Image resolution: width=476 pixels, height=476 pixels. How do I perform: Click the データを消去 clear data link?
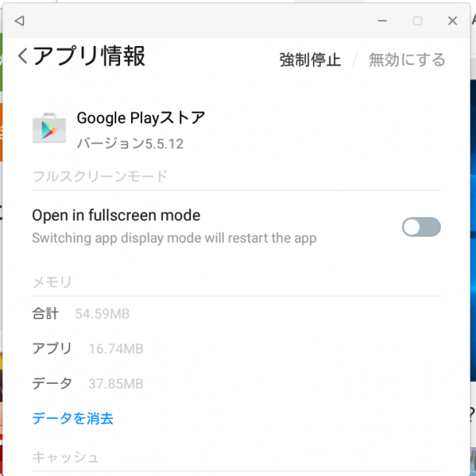pyautogui.click(x=73, y=418)
